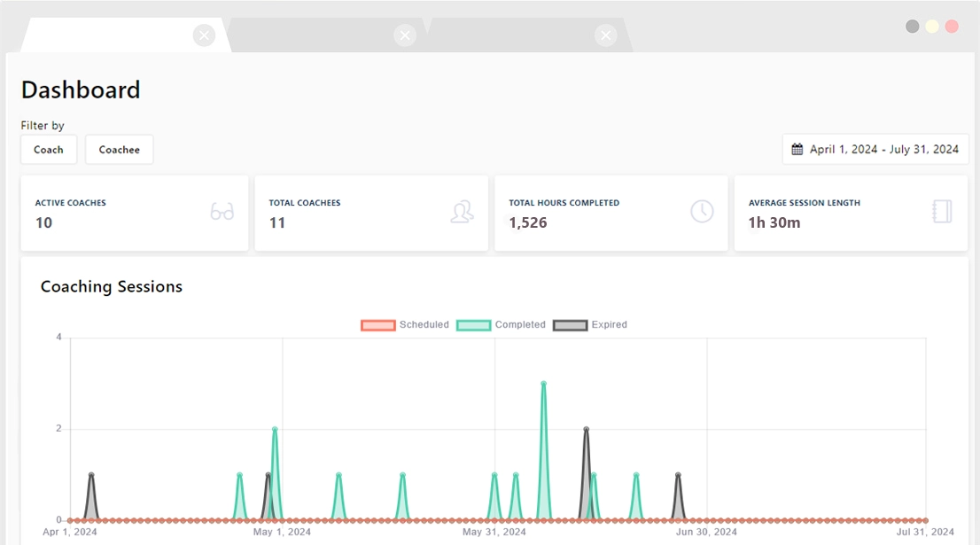Click the clock icon on Total Hours Completed

point(702,212)
